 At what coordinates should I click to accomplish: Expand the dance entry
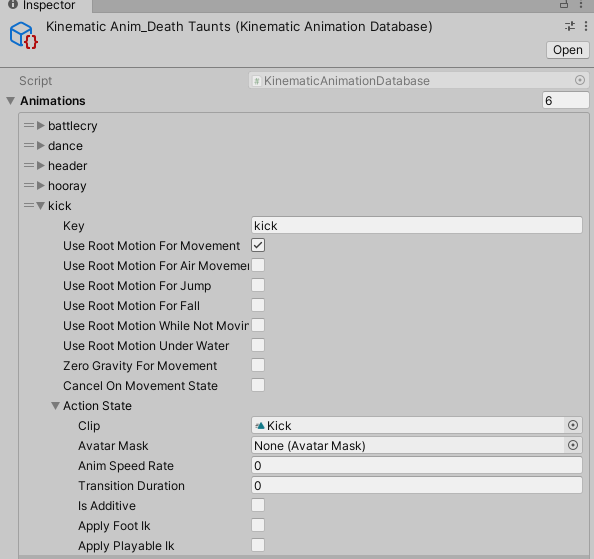pyautogui.click(x=41, y=145)
